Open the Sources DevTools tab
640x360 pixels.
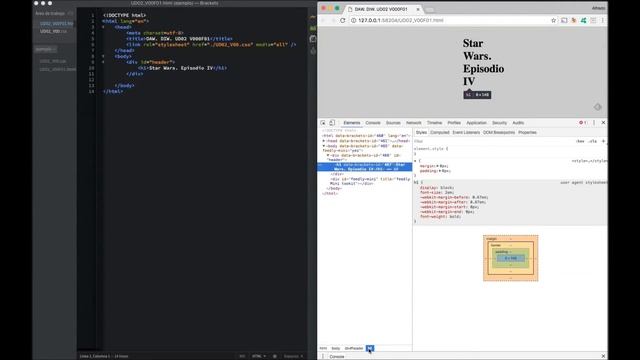click(393, 123)
